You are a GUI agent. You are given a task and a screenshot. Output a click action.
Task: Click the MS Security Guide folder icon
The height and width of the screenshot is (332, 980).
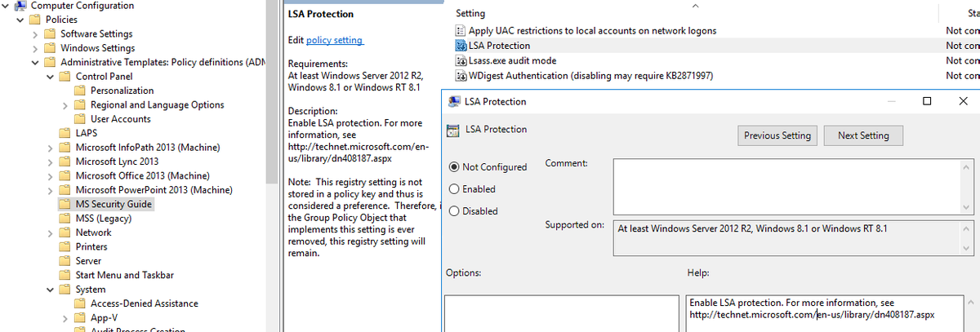(65, 204)
